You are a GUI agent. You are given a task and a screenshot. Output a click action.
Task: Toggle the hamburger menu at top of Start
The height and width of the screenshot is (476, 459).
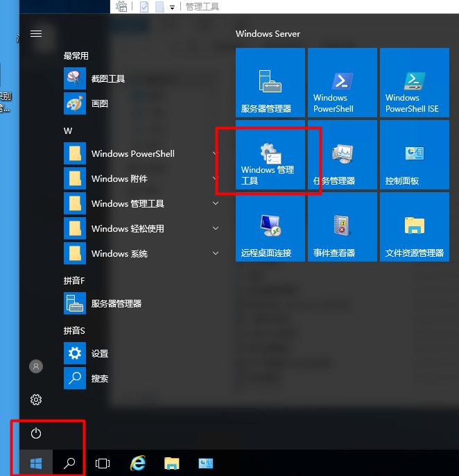point(36,34)
